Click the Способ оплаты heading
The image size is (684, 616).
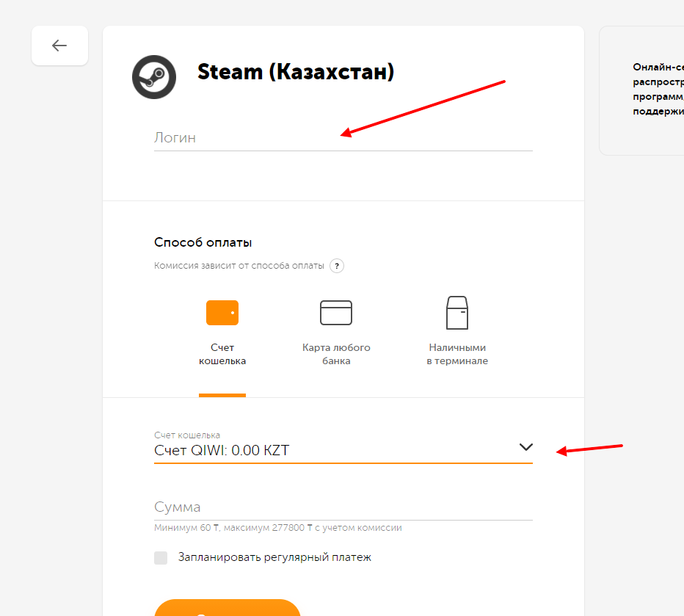click(203, 242)
